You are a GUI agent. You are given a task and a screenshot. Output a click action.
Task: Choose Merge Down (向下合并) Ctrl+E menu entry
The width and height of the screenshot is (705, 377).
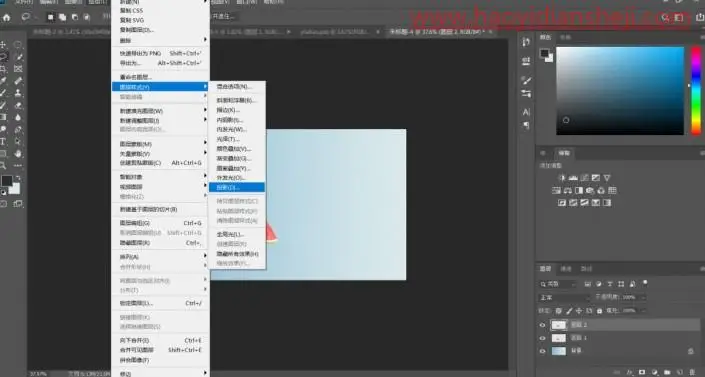(x=161, y=340)
